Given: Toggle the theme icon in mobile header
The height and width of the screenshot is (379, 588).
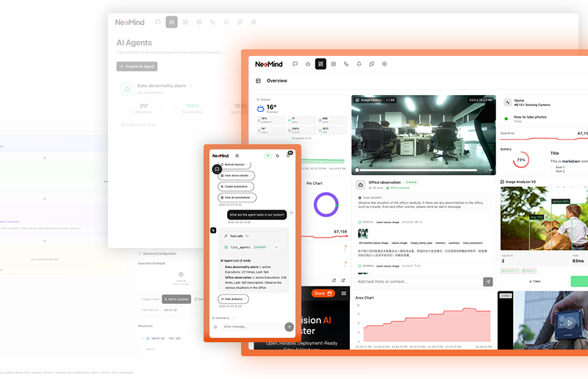Looking at the screenshot, I should 278,155.
